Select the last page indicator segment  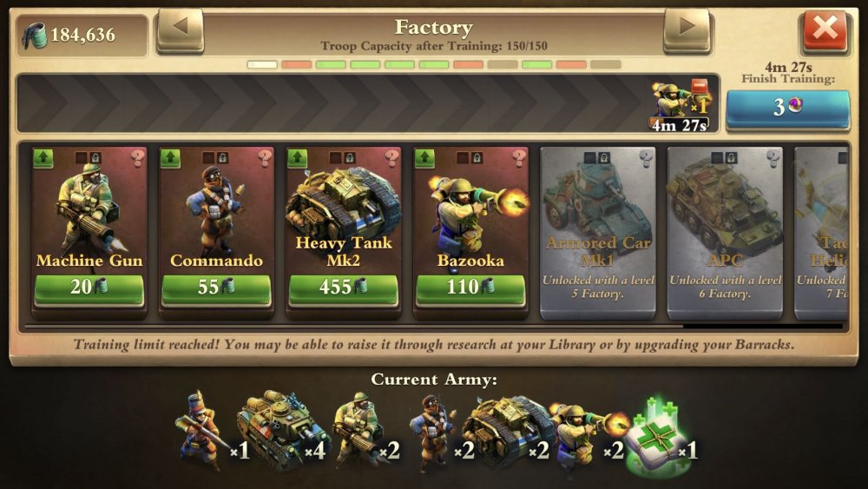(x=606, y=65)
